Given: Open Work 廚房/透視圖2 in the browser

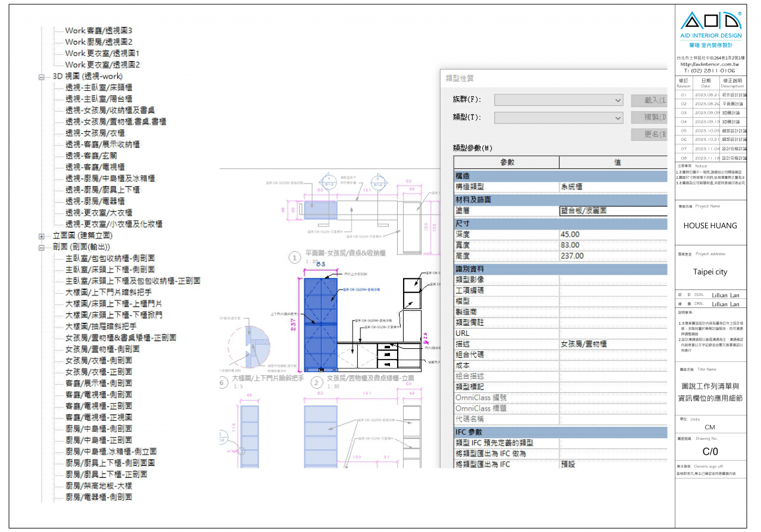Looking at the screenshot, I should [99, 42].
